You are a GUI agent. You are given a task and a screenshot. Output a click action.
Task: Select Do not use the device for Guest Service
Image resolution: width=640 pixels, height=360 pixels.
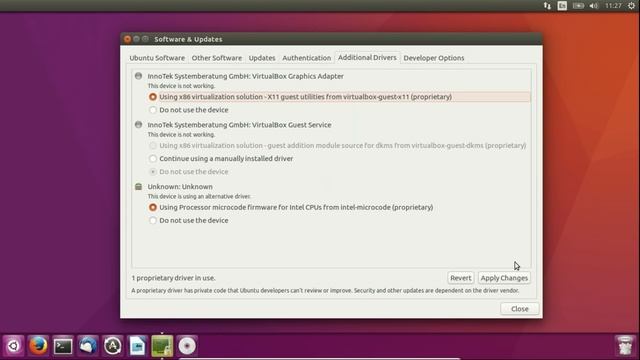(153, 171)
